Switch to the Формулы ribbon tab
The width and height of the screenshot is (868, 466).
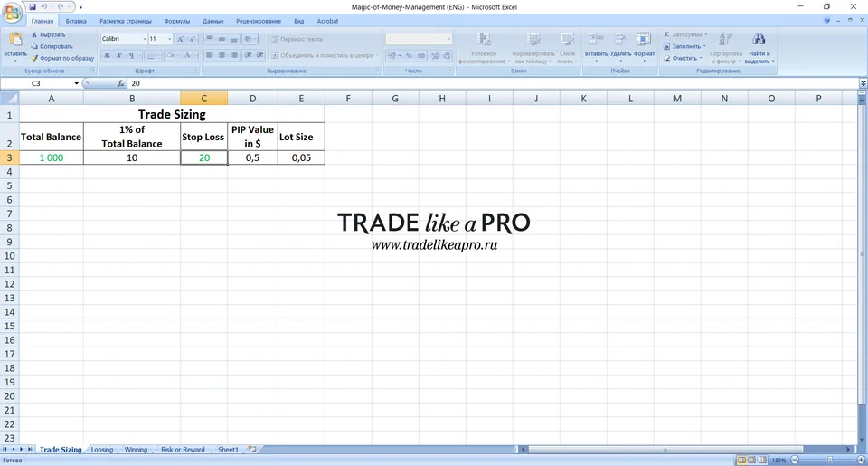click(x=177, y=21)
